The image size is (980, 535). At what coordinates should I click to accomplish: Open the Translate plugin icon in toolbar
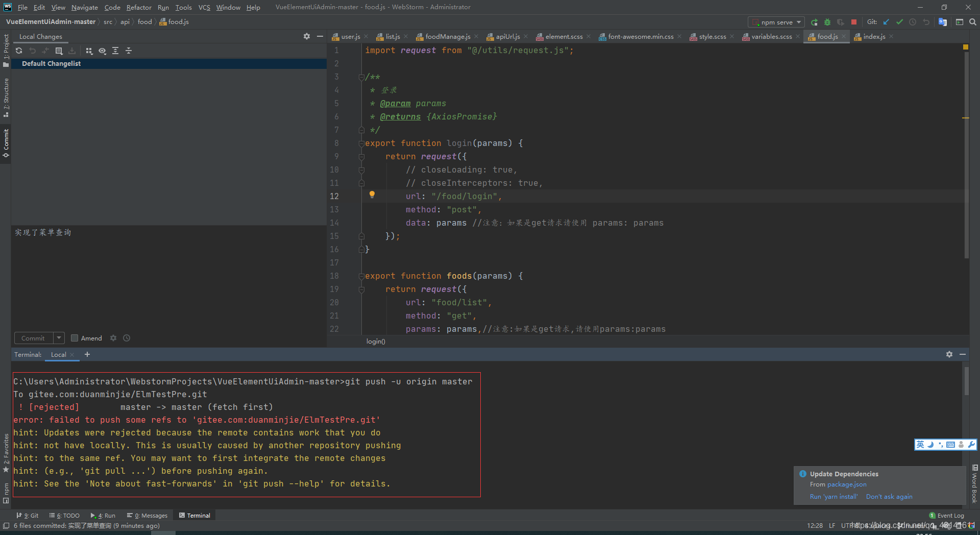tap(943, 22)
